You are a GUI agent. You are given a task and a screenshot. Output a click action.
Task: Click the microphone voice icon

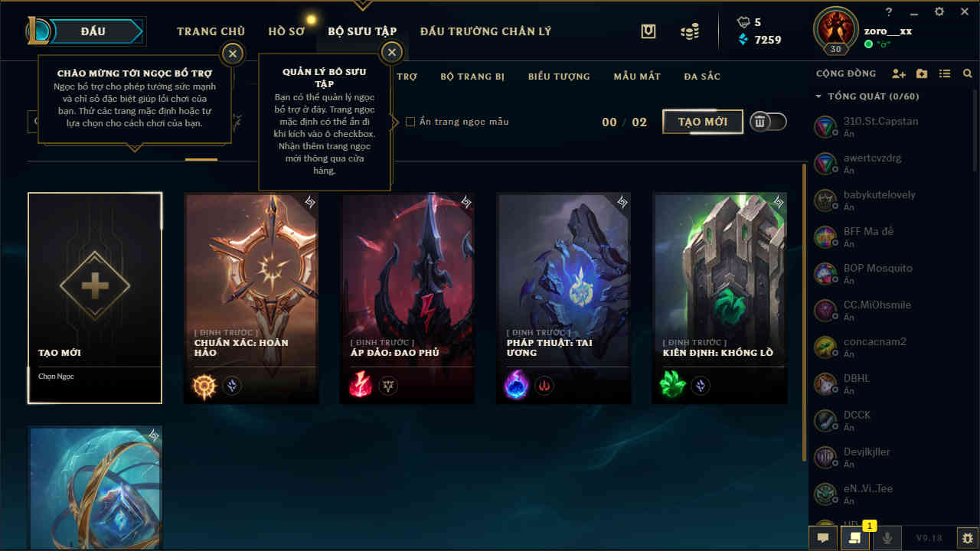887,538
